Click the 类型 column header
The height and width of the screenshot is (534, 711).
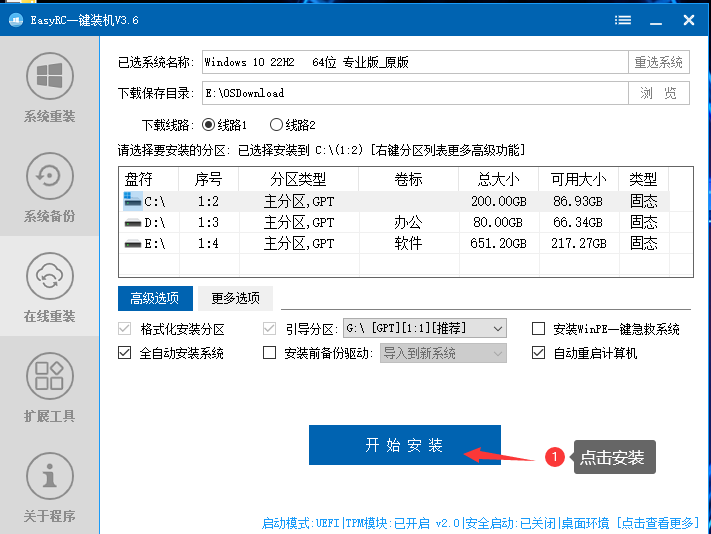pyautogui.click(x=643, y=180)
